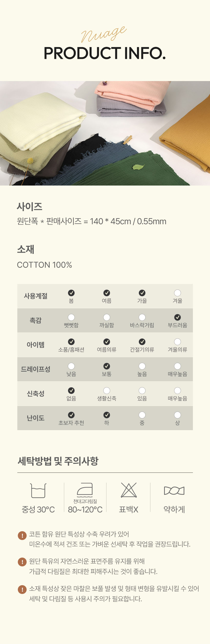Click the no-bleach crossed triangle icon
This screenshot has width=210, height=644.
click(129, 490)
